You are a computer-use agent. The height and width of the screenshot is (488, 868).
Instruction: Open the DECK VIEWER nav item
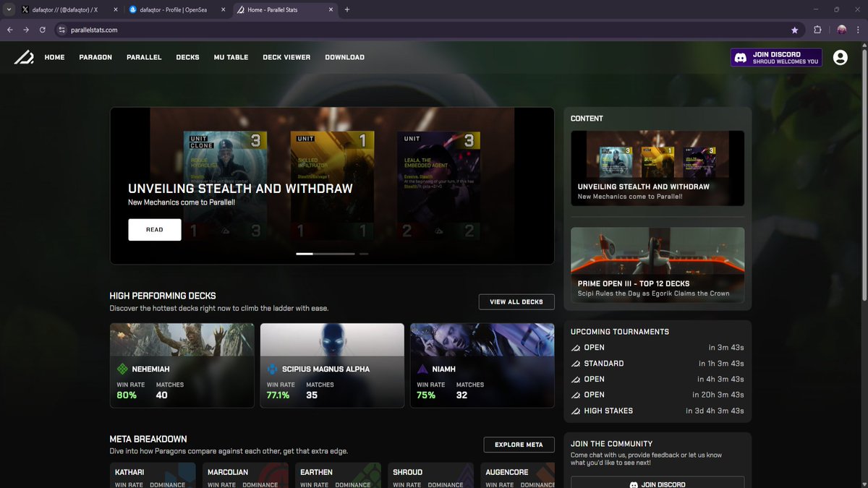tap(286, 58)
